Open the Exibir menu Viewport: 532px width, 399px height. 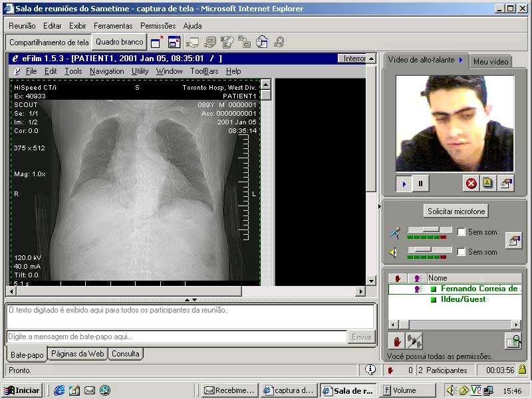(x=78, y=26)
